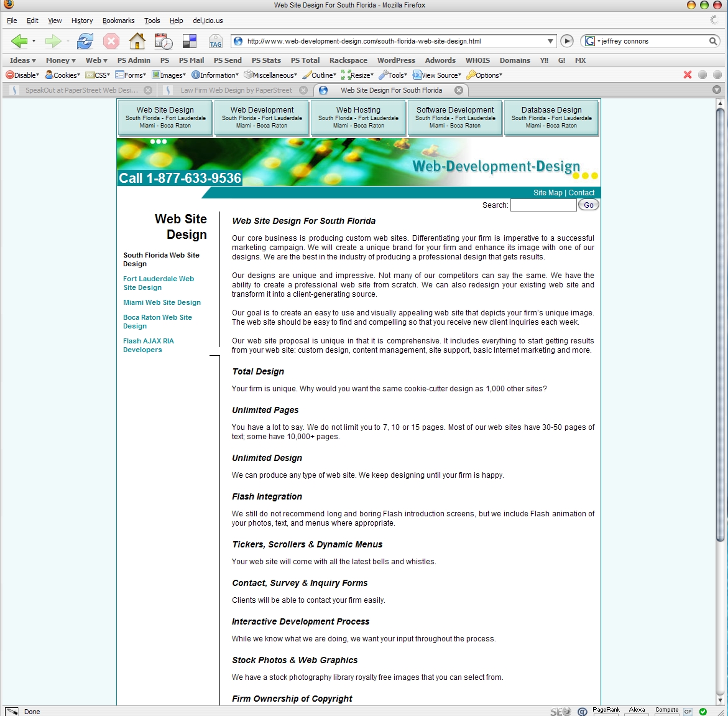This screenshot has width=728, height=716.
Task: Click the Site Map link
Action: [x=547, y=192]
